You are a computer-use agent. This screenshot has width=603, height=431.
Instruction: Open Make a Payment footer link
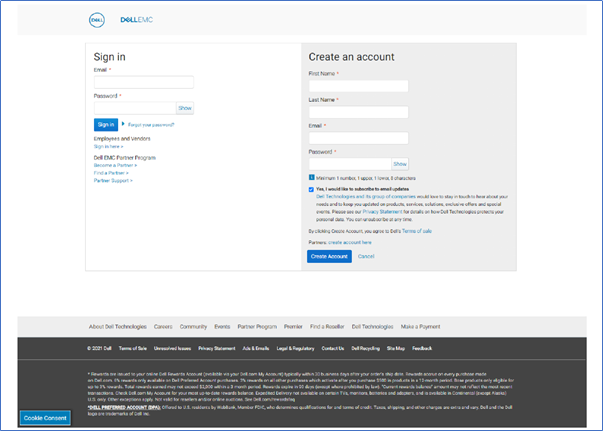click(x=421, y=327)
